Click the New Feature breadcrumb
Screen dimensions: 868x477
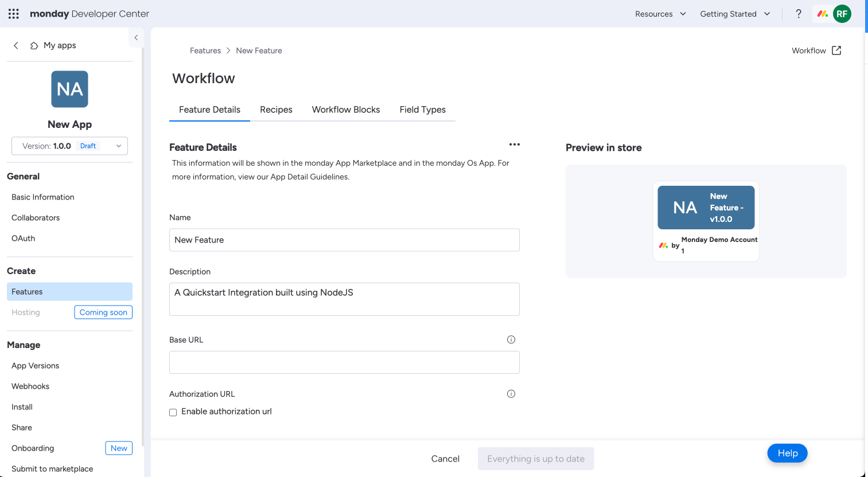click(259, 50)
